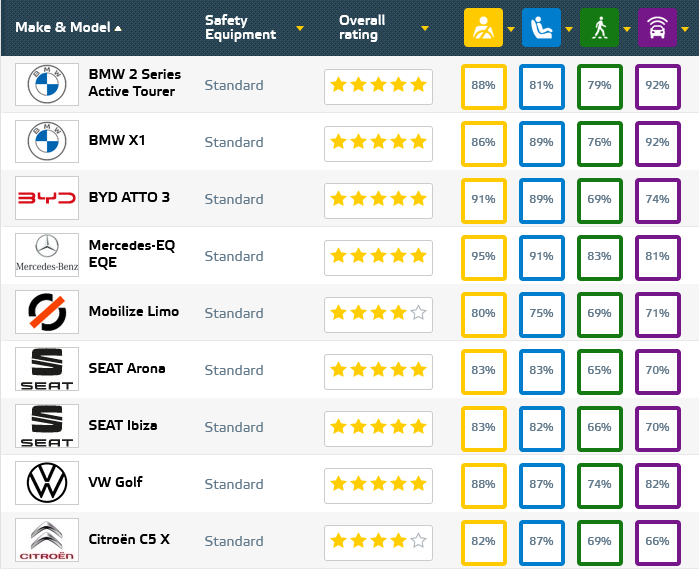The width and height of the screenshot is (699, 569).
Task: Open the Mercedes-EQ EQE model link
Action: tap(132, 254)
